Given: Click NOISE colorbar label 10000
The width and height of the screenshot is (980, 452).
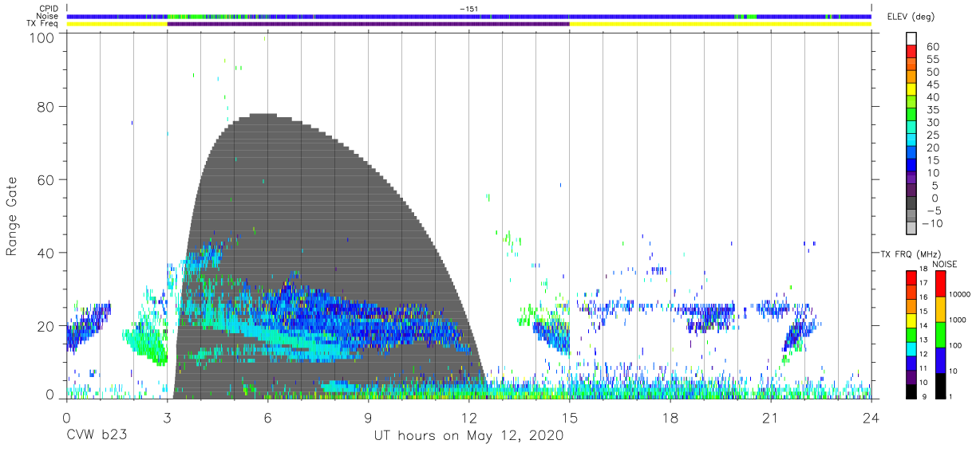Looking at the screenshot, I should point(961,294).
